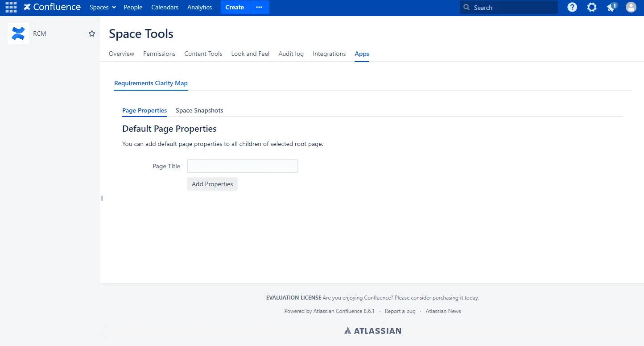Image resolution: width=644 pixels, height=346 pixels.
Task: Click into the Page Title input field
Action: coord(243,166)
